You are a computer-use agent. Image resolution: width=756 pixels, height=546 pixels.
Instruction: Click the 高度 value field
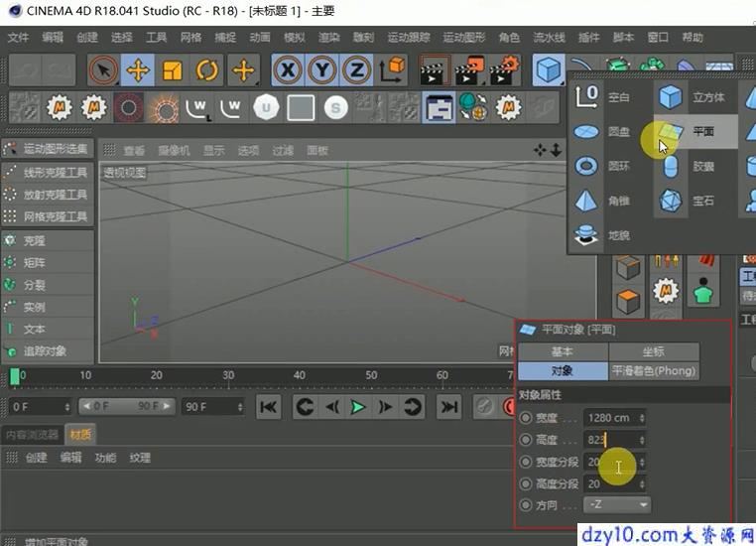[614, 440]
